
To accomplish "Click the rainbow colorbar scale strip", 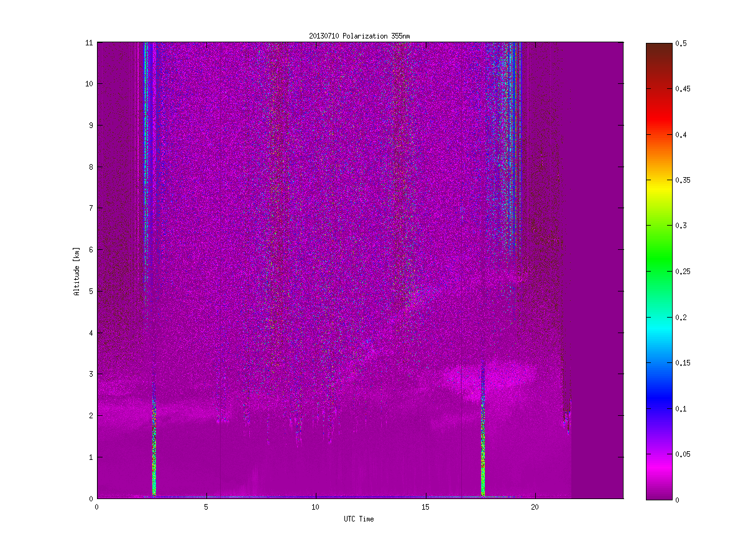I will click(659, 271).
